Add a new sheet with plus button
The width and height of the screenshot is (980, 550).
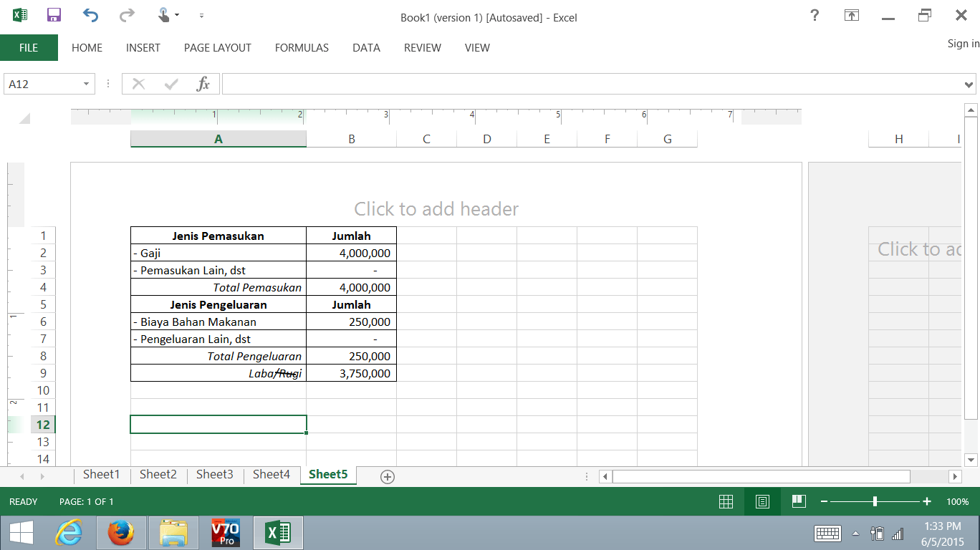tap(388, 477)
